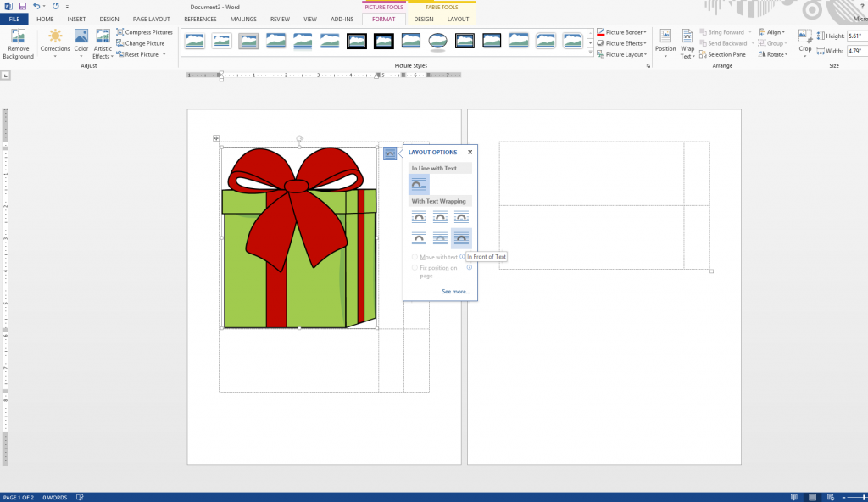Click the proofing icon in status bar
Screen dimensions: 868x502
80,497
